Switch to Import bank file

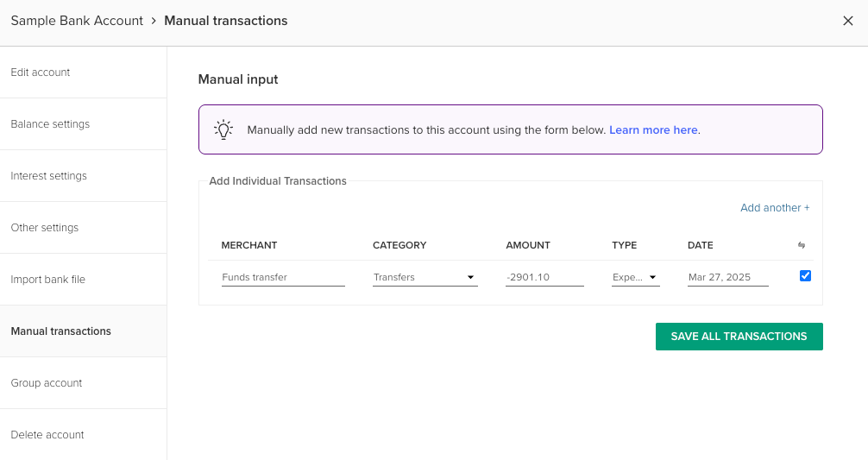coord(83,280)
